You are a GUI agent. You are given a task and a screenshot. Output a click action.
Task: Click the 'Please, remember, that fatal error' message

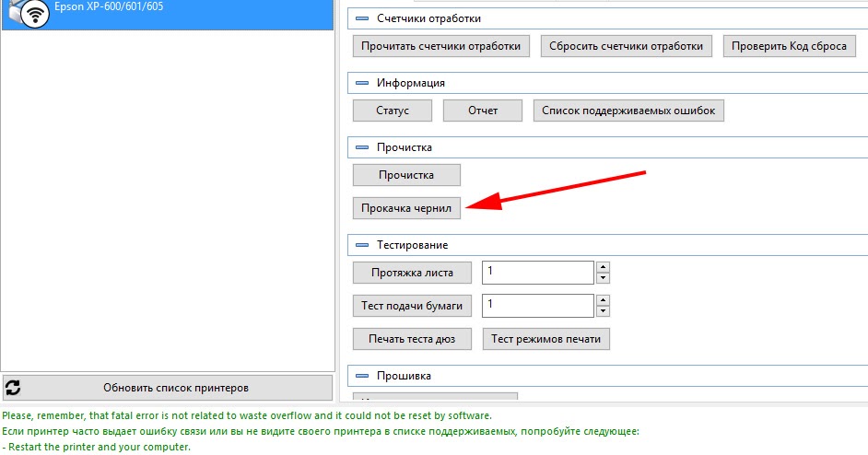click(x=247, y=415)
